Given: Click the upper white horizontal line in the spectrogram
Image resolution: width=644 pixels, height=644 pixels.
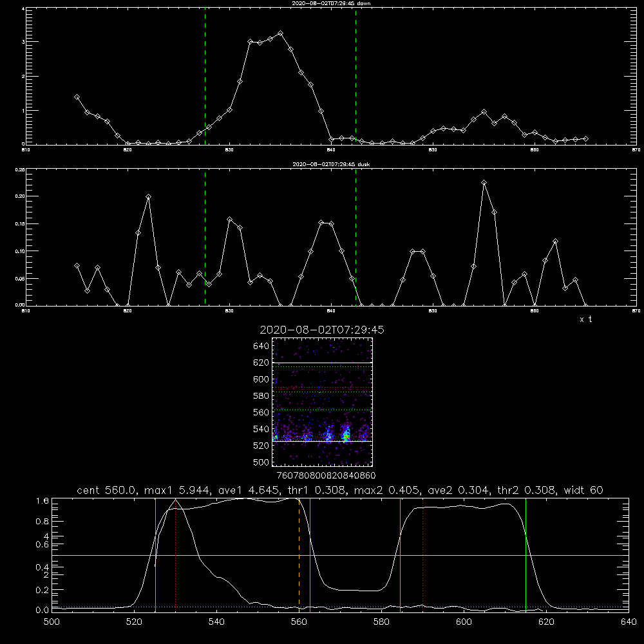Looking at the screenshot, I should pyautogui.click(x=323, y=363).
